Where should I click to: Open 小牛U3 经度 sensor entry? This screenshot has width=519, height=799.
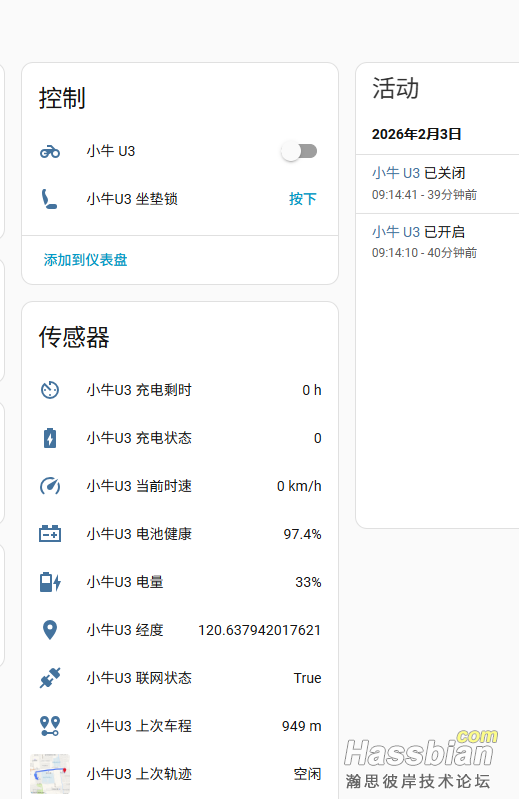click(180, 630)
